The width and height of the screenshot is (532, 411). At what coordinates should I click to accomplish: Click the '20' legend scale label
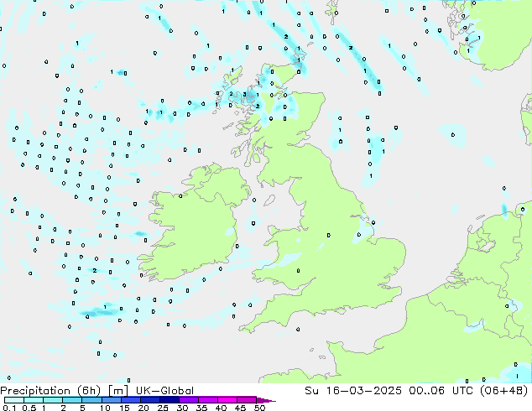pyautogui.click(x=143, y=408)
